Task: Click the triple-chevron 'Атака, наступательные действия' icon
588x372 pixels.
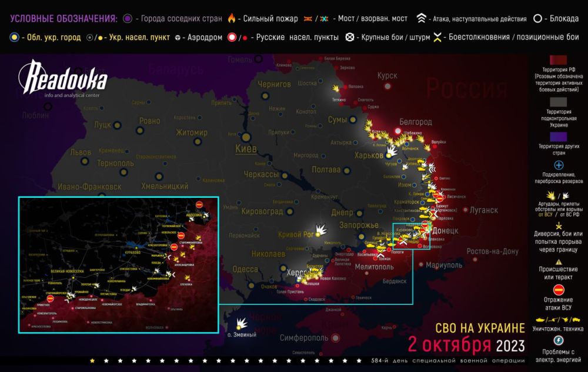Action: tap(421, 19)
